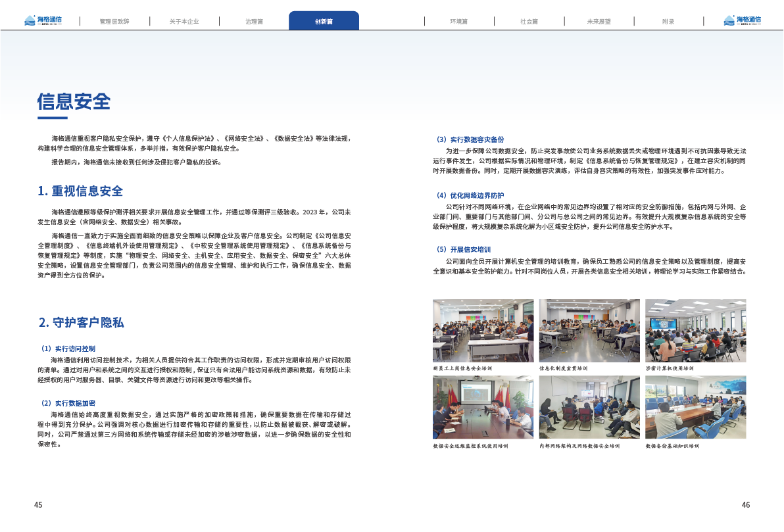Navigate to the 未来展望 tab
The image size is (784, 532).
(x=599, y=21)
